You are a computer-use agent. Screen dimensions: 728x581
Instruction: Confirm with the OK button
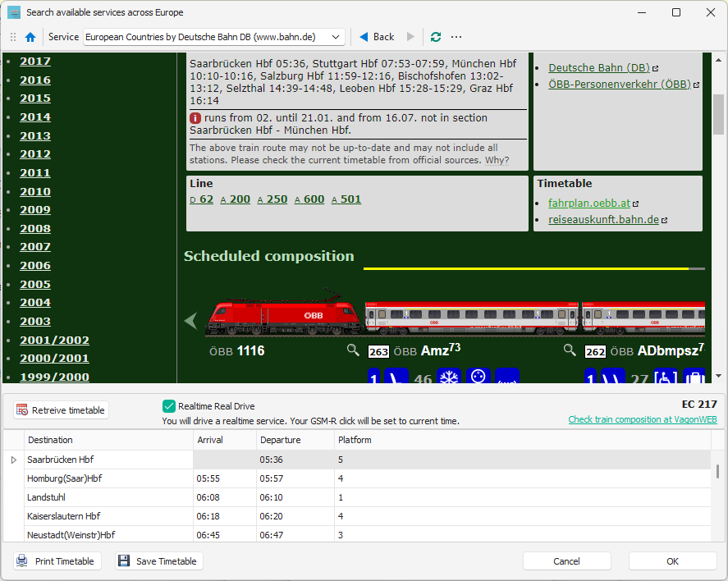pos(673,561)
